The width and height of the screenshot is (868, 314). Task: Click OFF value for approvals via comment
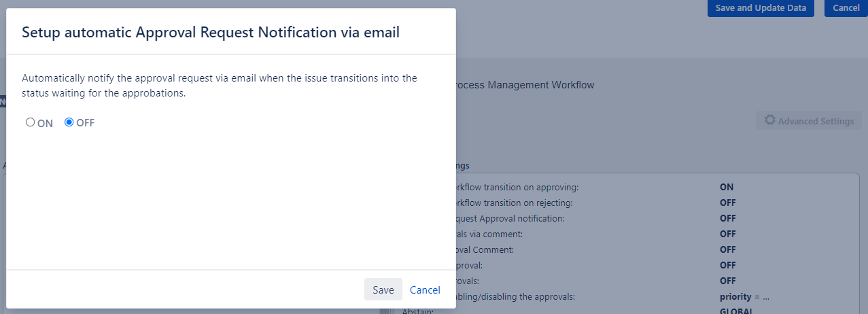(727, 234)
